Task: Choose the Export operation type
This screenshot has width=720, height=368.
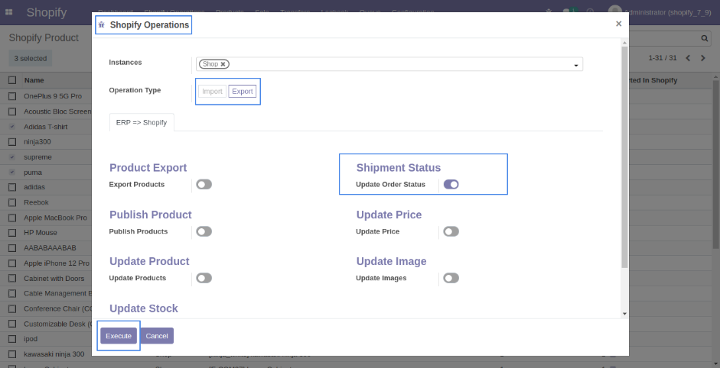Action: coord(242,91)
